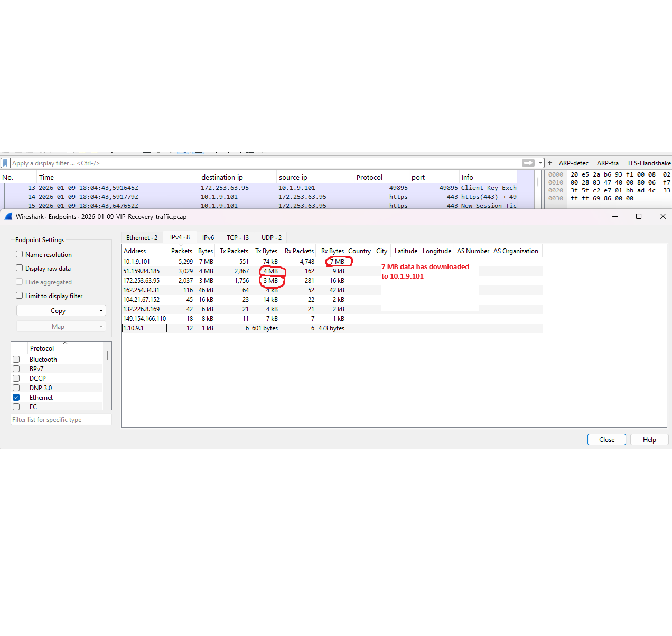Apply the ARP-detec filter button
The height and width of the screenshot is (636, 672).
pyautogui.click(x=574, y=163)
